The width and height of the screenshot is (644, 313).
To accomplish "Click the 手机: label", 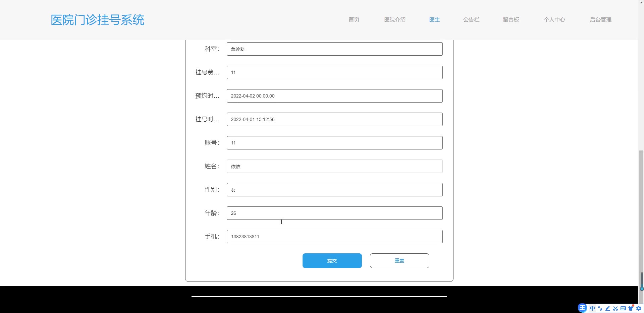I will (x=212, y=237).
